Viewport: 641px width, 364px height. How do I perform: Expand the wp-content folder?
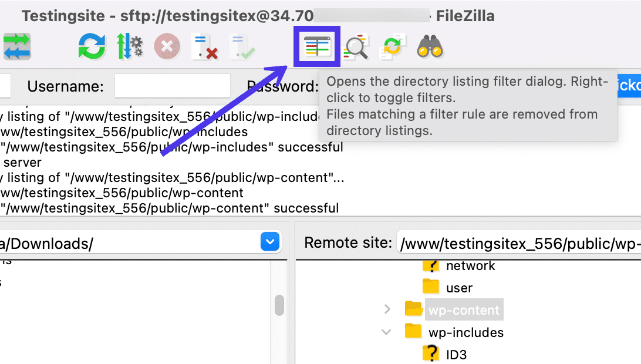tap(387, 309)
